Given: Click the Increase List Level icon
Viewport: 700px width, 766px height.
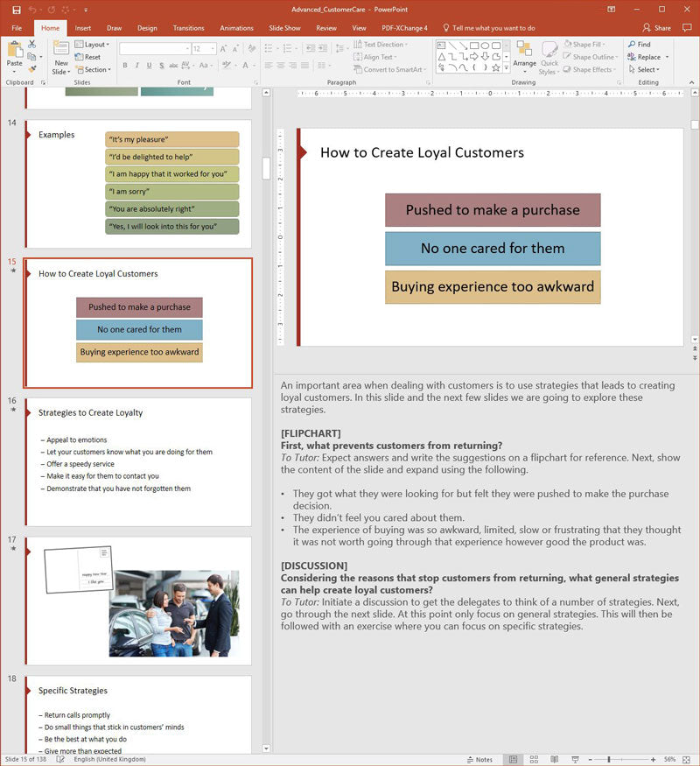Looking at the screenshot, I should tap(323, 49).
